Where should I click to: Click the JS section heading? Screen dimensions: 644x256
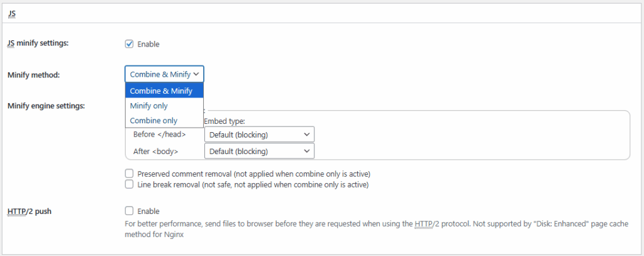pyautogui.click(x=12, y=13)
